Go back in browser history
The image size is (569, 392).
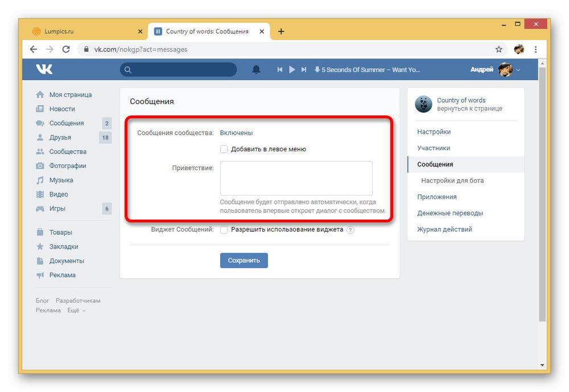tap(34, 49)
